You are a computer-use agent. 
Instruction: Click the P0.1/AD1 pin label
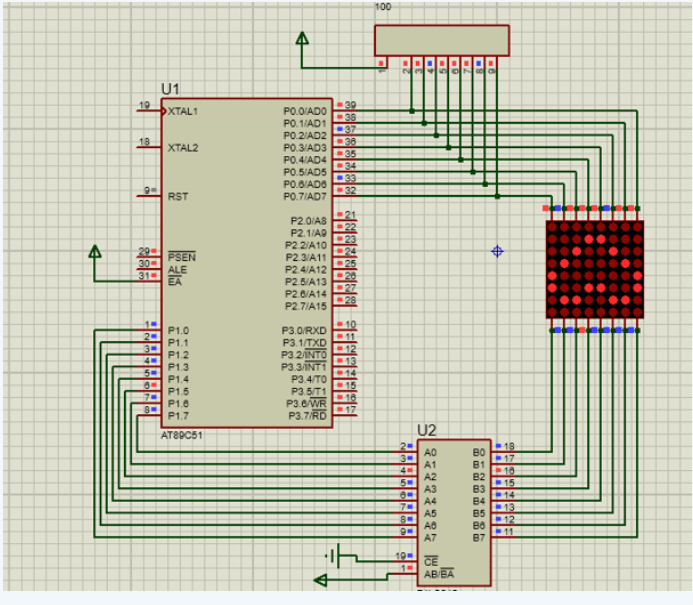coord(305,123)
